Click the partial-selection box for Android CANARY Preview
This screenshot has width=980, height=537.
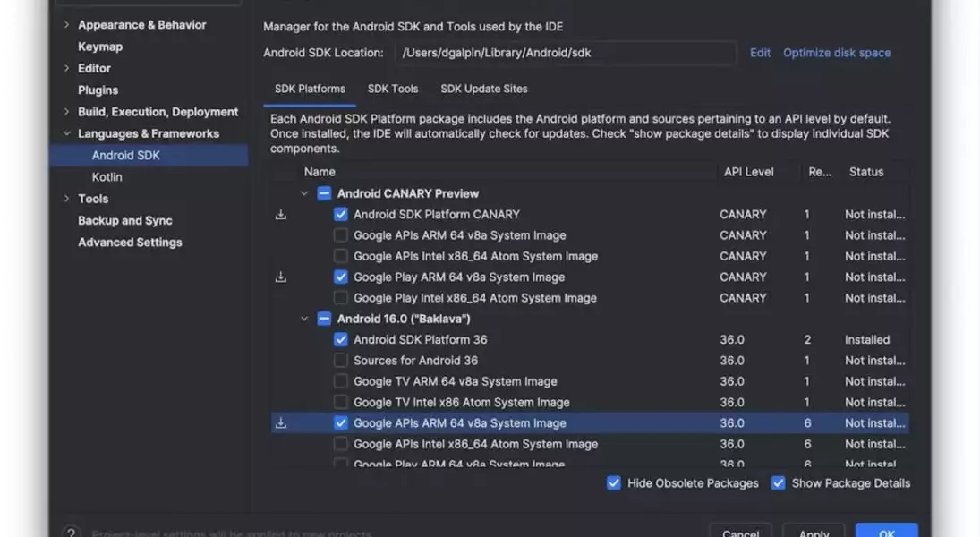324,193
